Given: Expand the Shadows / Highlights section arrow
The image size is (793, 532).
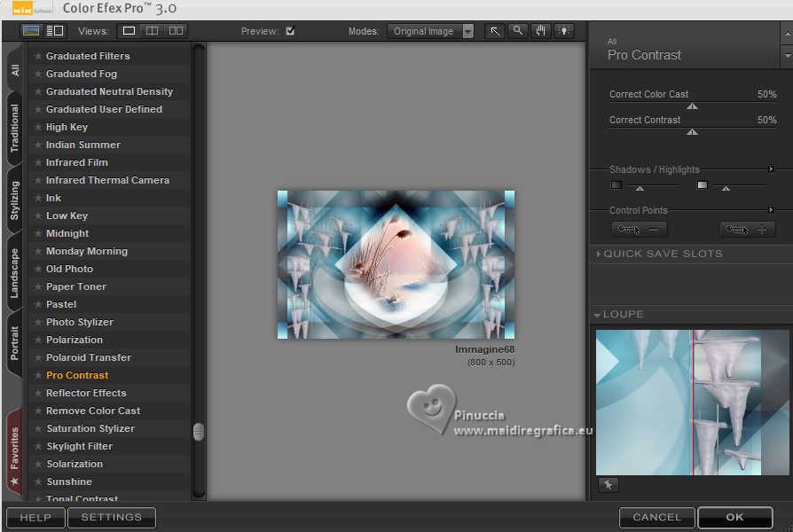Looking at the screenshot, I should (770, 168).
